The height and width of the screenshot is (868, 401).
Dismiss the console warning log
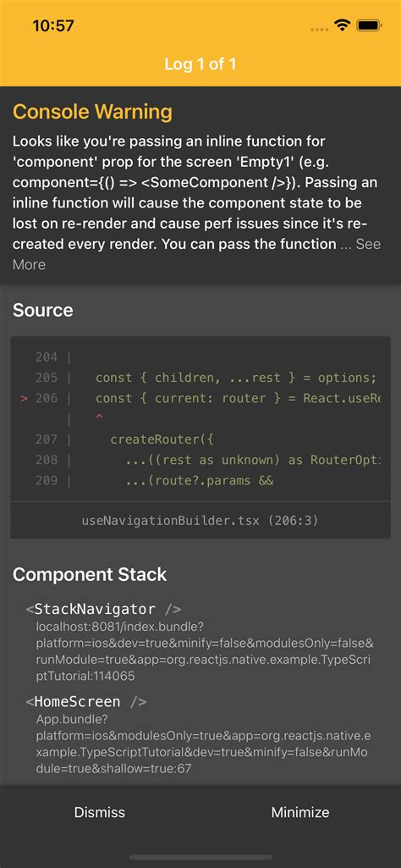(100, 812)
